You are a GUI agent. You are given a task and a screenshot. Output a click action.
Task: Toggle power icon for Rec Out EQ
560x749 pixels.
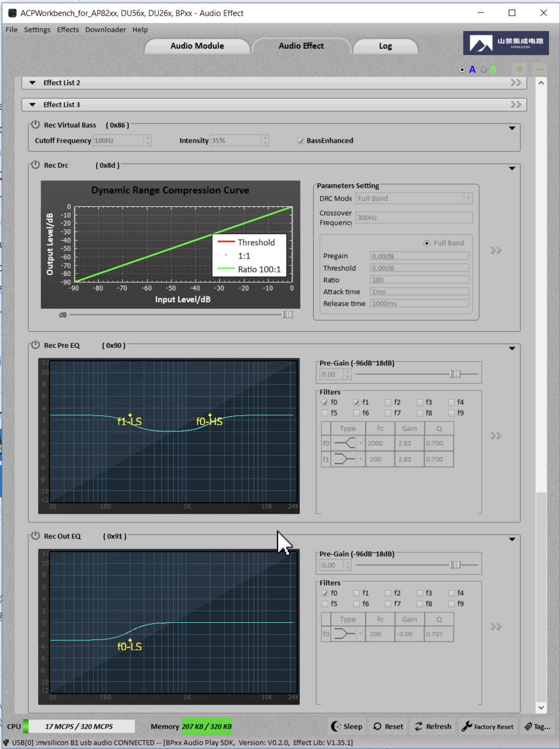[x=35, y=536]
